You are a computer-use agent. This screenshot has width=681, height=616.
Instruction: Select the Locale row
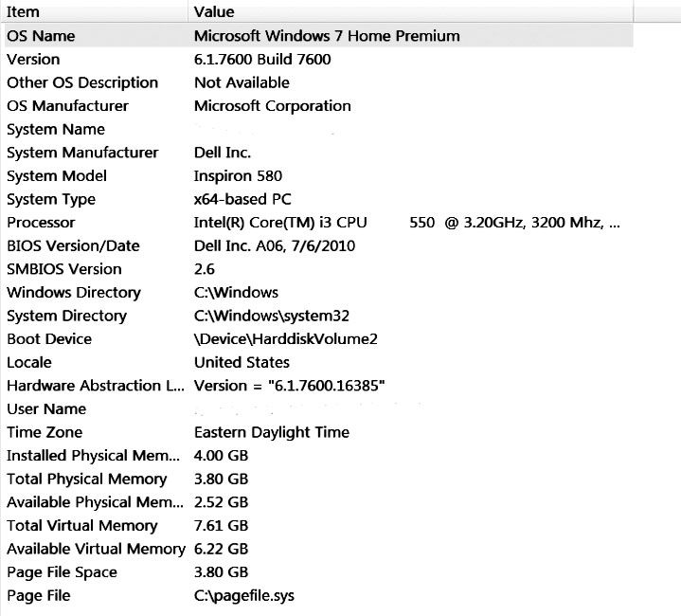(29, 362)
